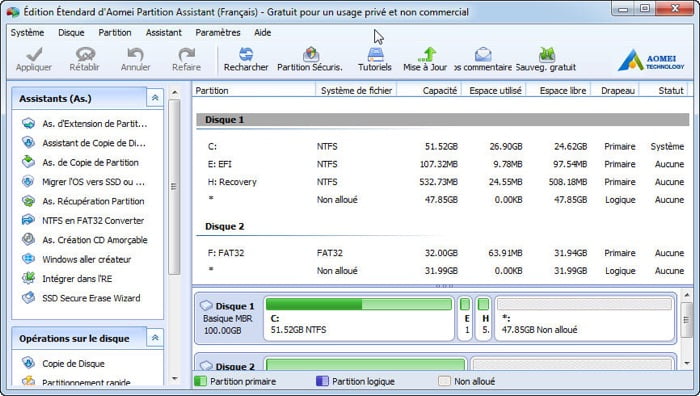Click the left sidebar scrollbar thumb
This screenshot has width=700, height=396.
tap(174, 187)
